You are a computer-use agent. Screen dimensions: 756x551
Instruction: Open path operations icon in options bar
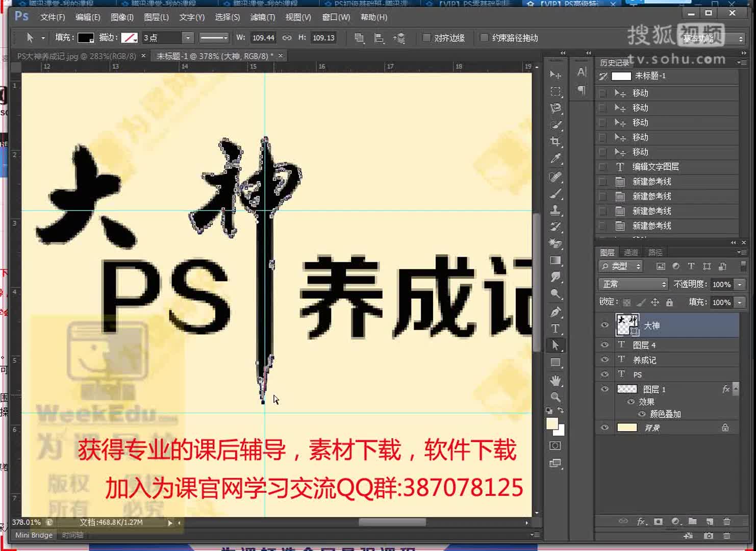[359, 38]
